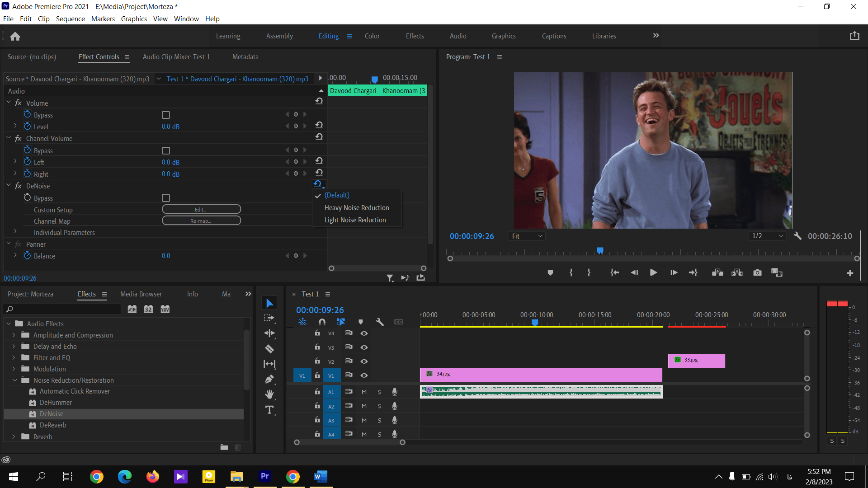
Task: Click the Re-map button for Channel Map
Action: point(200,221)
